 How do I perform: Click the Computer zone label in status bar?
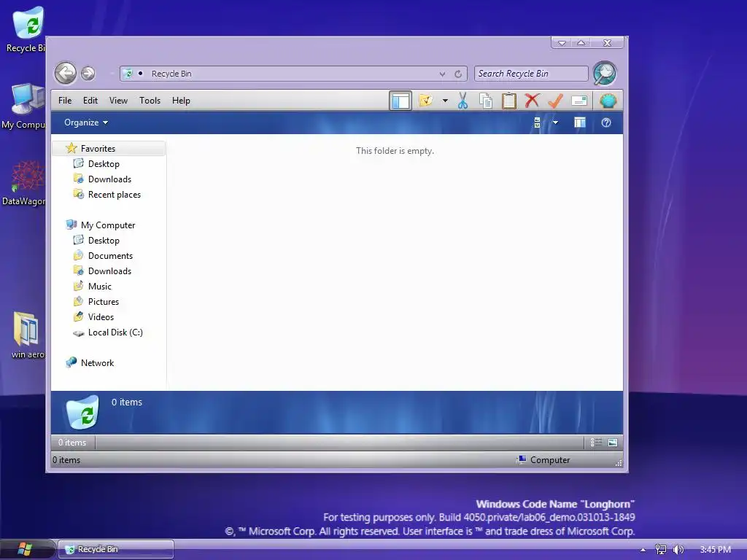click(550, 460)
